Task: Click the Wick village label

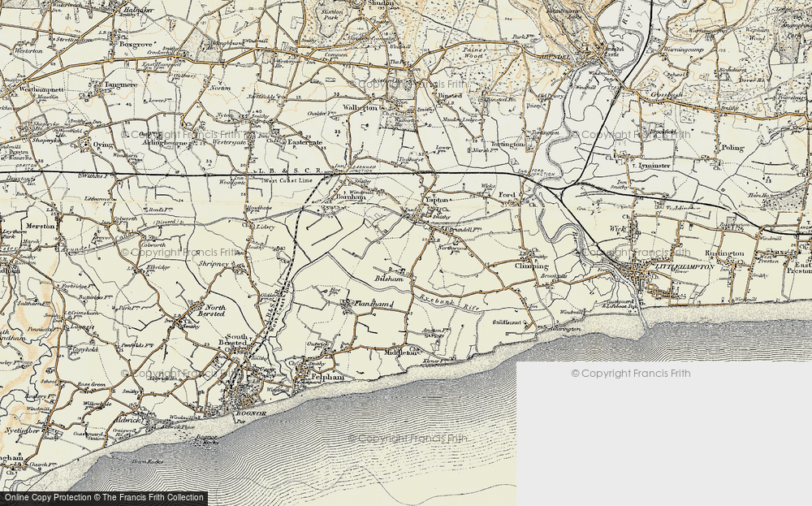Action: 617,228
